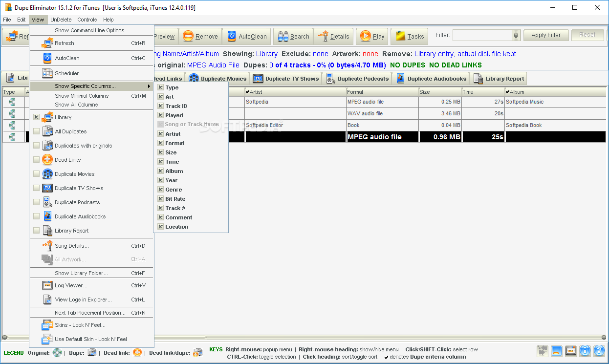Uncheck the Type column checkbox
The width and height of the screenshot is (609, 364).
click(x=160, y=87)
